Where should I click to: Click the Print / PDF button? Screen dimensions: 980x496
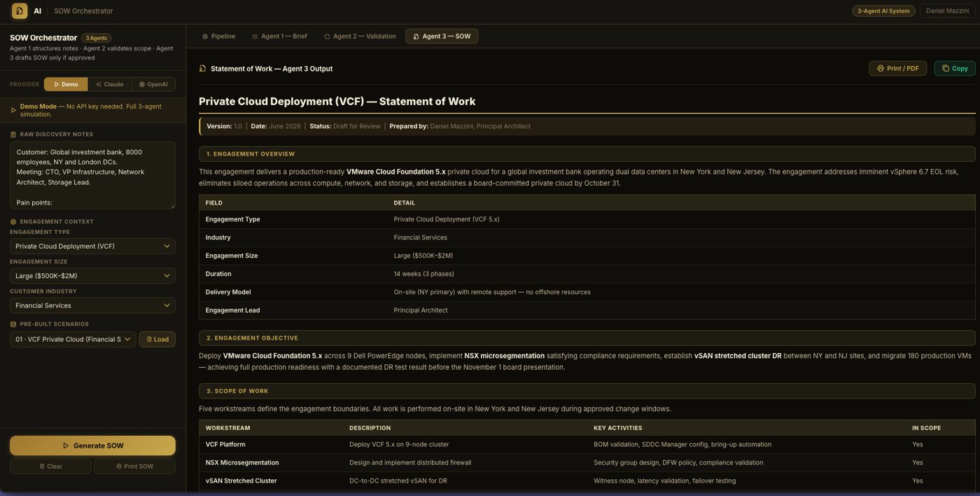[897, 68]
